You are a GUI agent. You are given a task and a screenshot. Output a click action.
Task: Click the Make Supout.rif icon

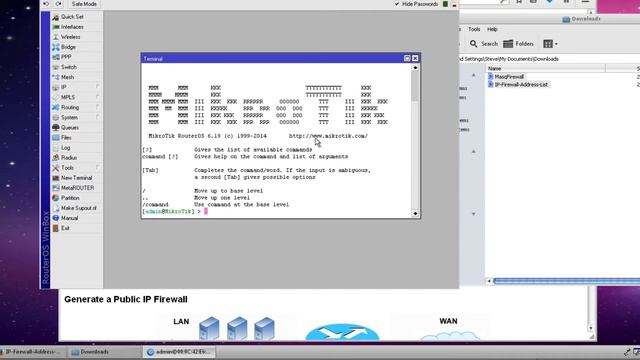coord(56,208)
